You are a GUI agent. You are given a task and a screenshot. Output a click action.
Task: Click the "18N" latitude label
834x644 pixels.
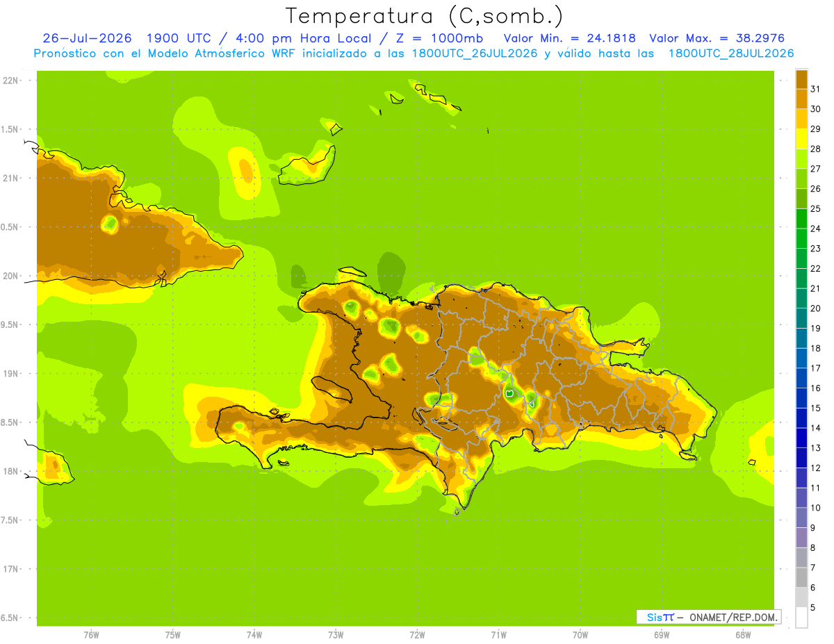tap(10, 471)
